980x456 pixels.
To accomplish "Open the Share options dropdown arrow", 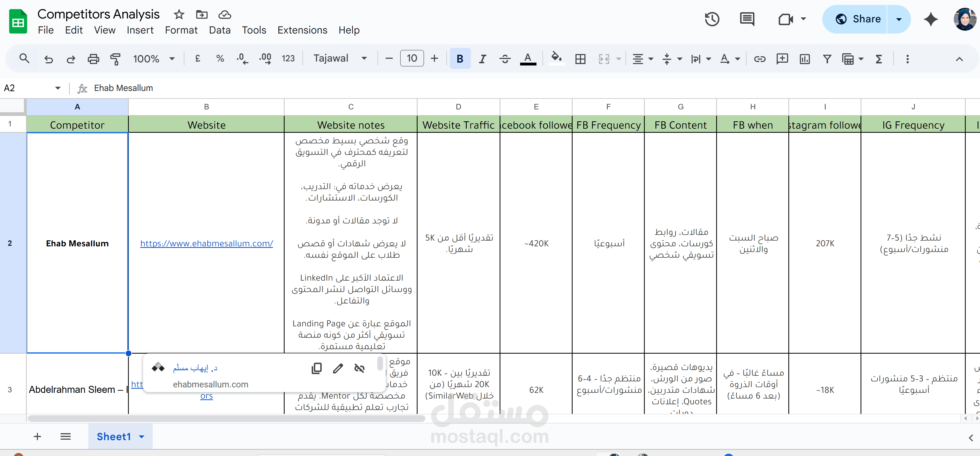I will (x=898, y=19).
